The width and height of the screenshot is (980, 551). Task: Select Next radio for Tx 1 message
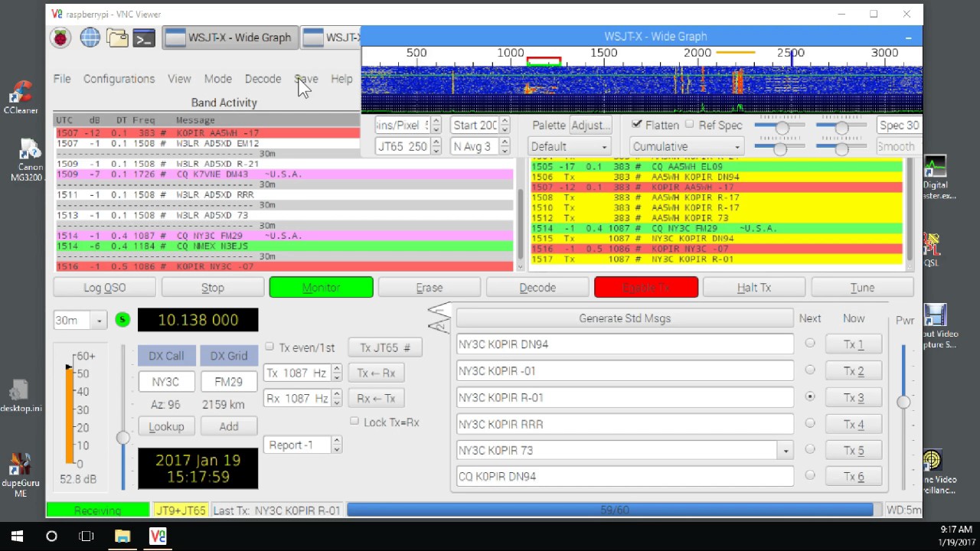[810, 344]
